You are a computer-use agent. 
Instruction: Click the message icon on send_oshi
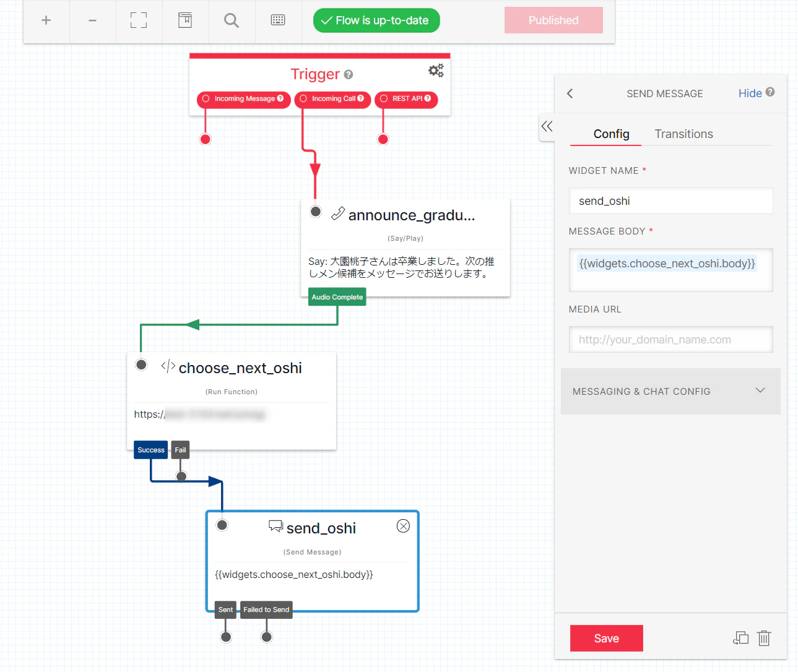click(x=275, y=527)
